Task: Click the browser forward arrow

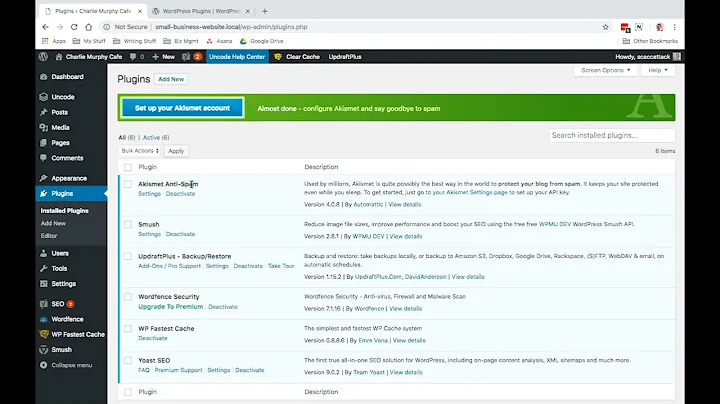Action: coord(60,27)
